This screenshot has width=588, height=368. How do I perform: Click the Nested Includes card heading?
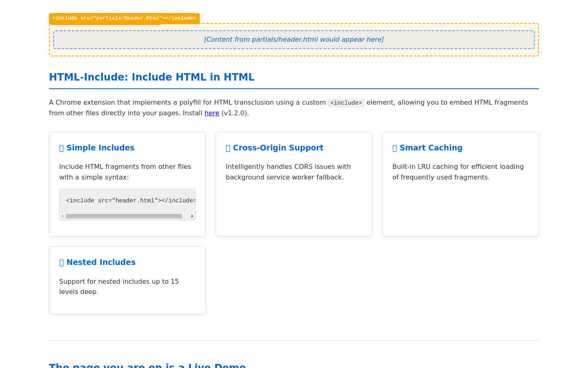pos(97,263)
